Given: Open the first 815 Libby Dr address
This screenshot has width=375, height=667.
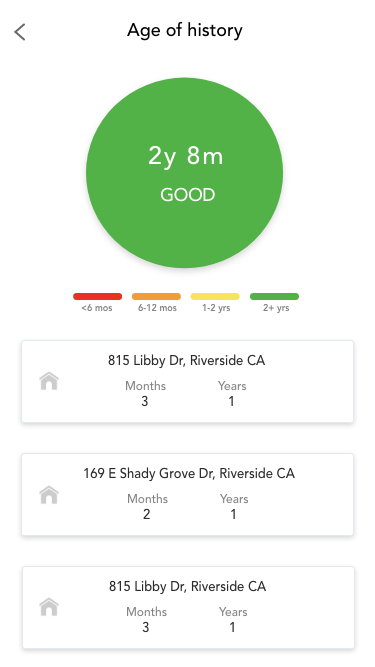Looking at the screenshot, I should 186,360.
